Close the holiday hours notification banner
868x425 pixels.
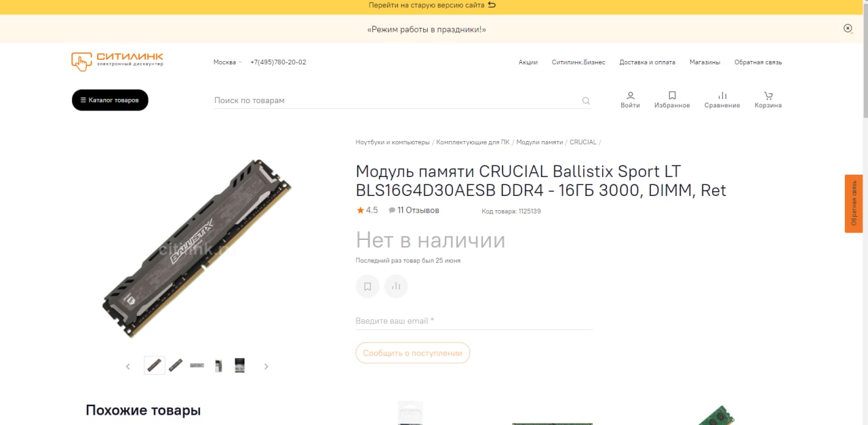pos(848,28)
